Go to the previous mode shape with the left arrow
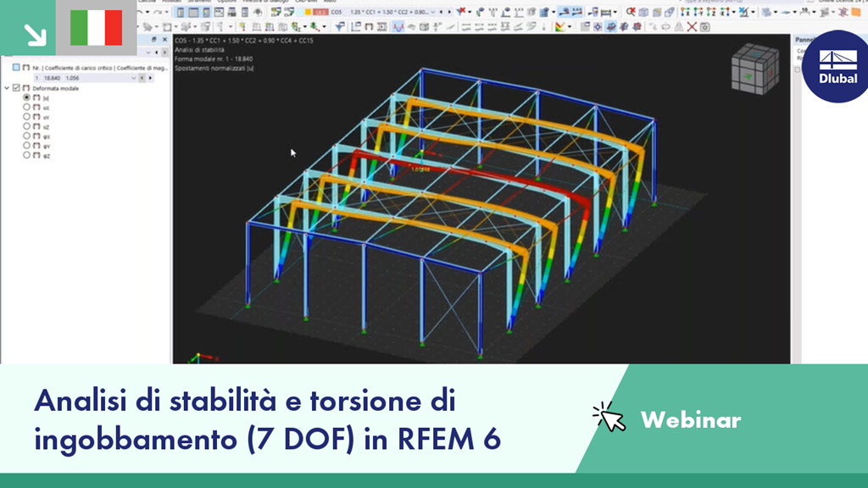This screenshot has height=488, width=868. 142,78
